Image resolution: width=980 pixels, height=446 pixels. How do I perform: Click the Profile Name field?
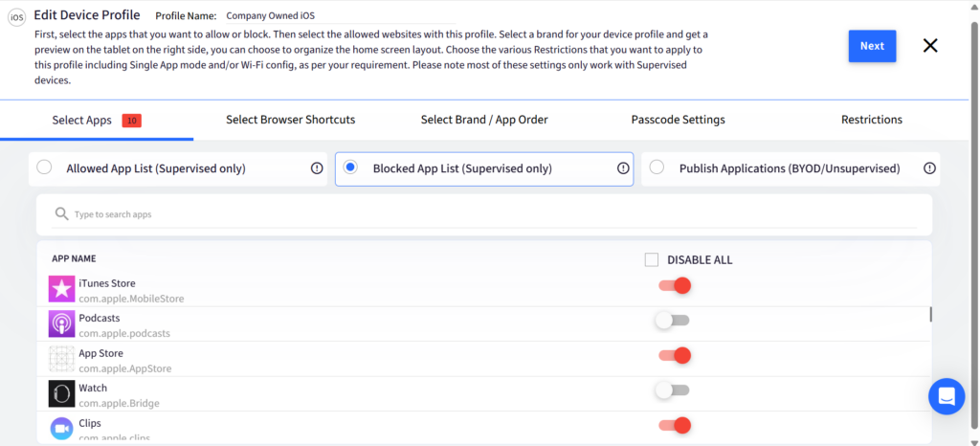coord(340,16)
